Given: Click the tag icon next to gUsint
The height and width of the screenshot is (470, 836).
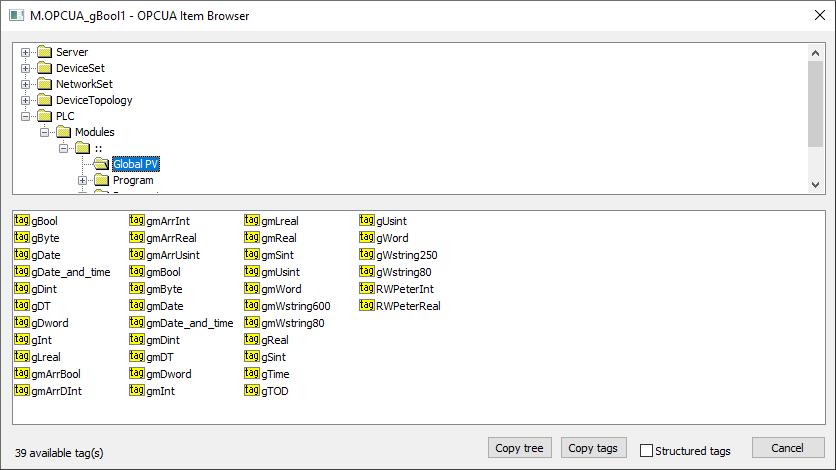Looking at the screenshot, I should (x=367, y=220).
